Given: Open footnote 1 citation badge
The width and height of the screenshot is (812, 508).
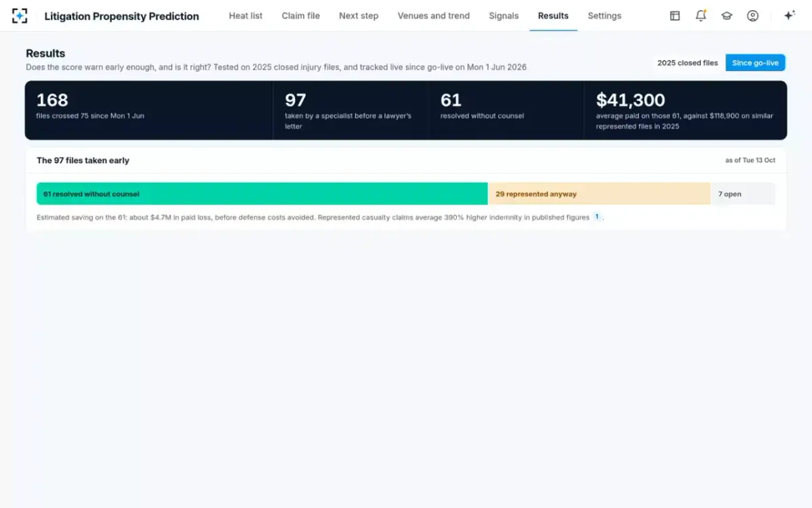Looking at the screenshot, I should click(x=597, y=217).
